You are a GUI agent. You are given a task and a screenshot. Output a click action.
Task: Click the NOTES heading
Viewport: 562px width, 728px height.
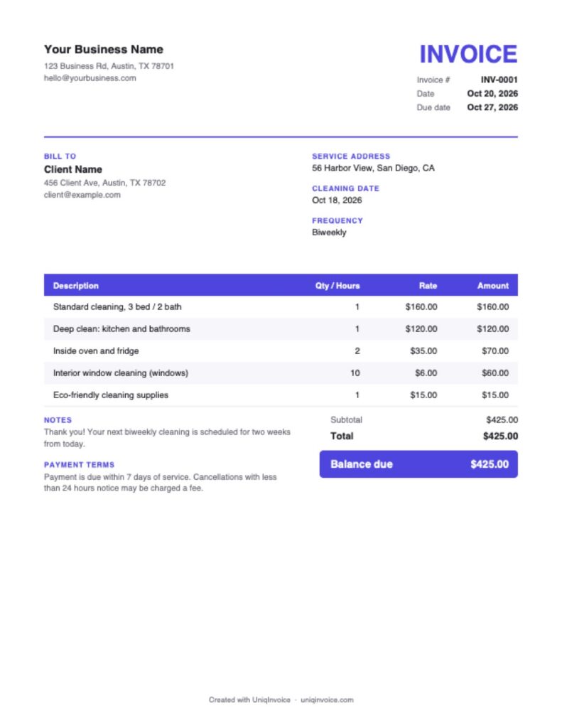coord(58,420)
